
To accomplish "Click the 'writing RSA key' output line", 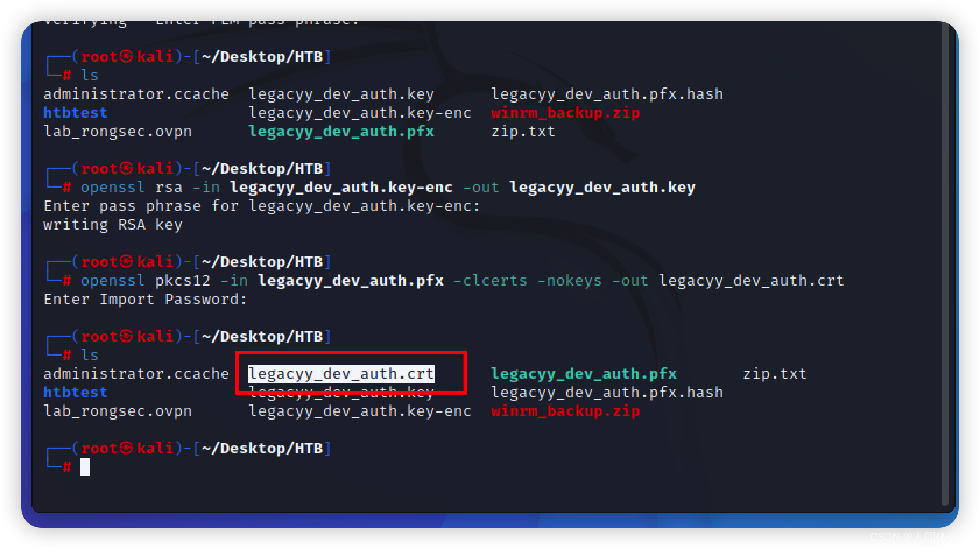I will [113, 225].
